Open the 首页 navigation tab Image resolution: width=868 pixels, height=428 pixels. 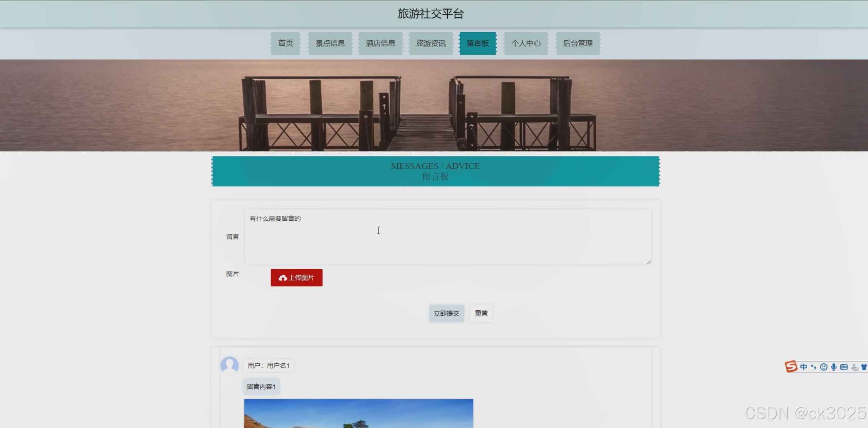[285, 43]
